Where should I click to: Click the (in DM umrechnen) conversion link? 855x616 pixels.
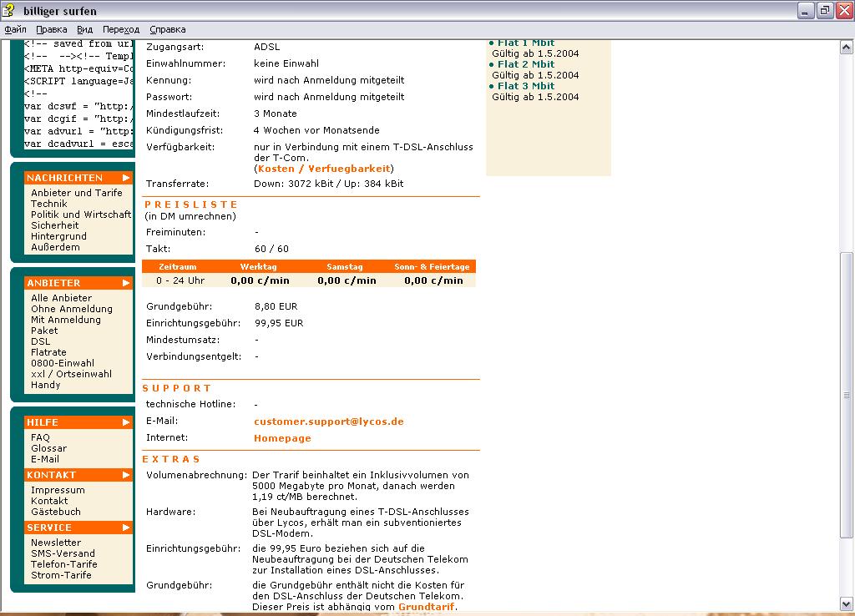pyautogui.click(x=190, y=216)
